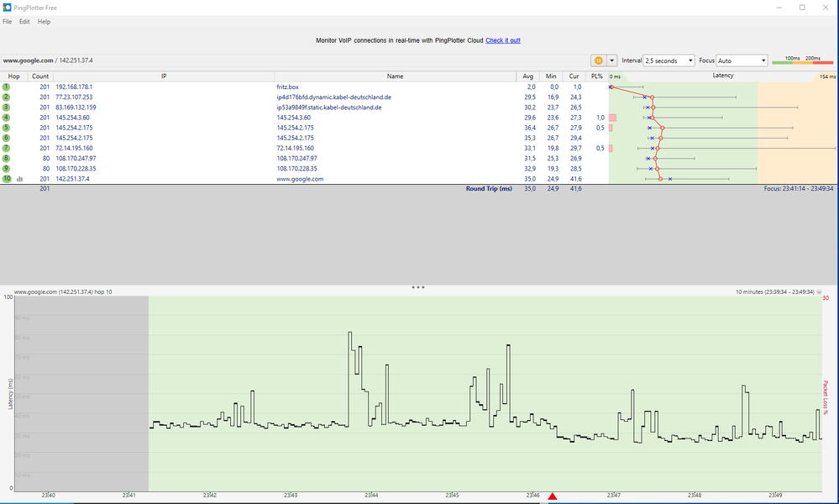Click the 100ms-200ms latency color scale

[x=802, y=60]
